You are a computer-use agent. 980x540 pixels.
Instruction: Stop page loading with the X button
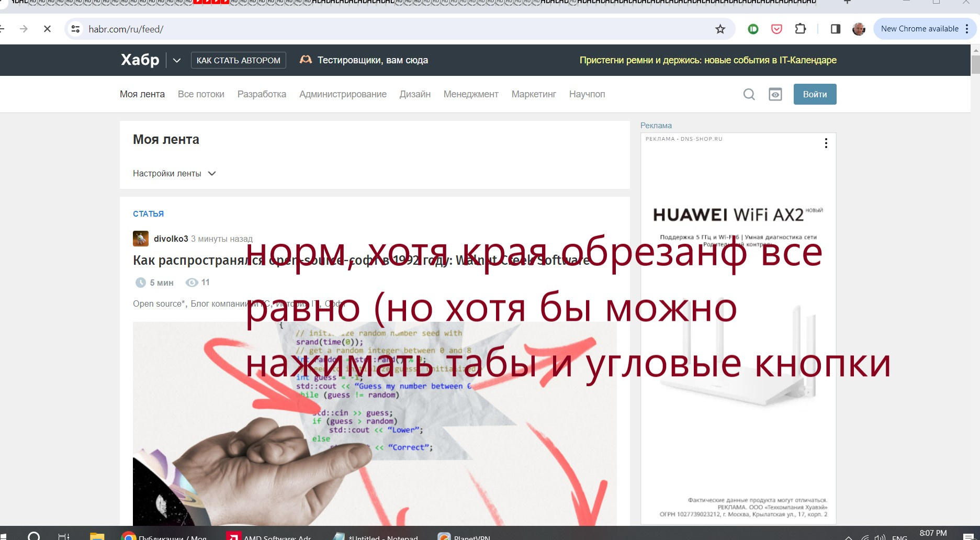[x=47, y=29]
